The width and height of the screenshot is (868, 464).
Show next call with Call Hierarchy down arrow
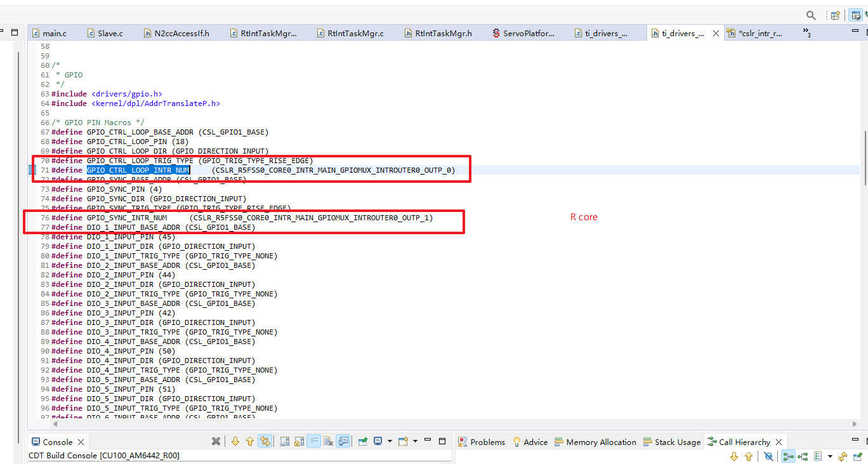click(x=734, y=456)
